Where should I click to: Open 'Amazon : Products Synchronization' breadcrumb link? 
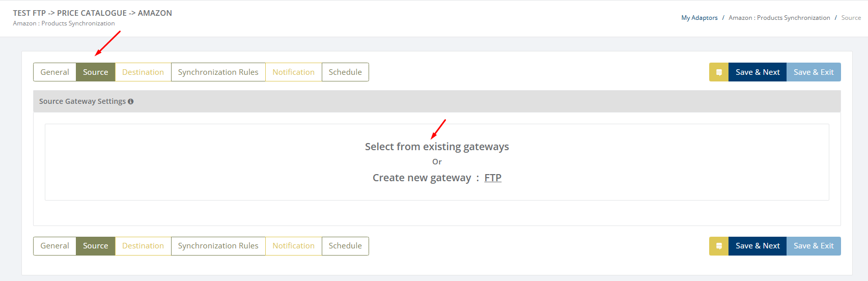click(779, 18)
